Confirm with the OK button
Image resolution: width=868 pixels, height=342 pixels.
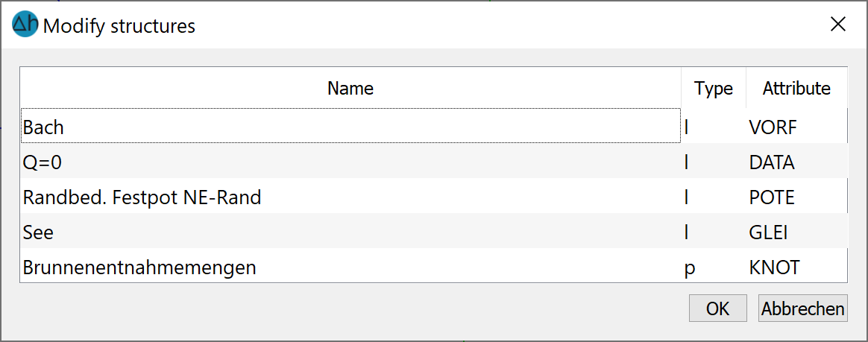718,308
